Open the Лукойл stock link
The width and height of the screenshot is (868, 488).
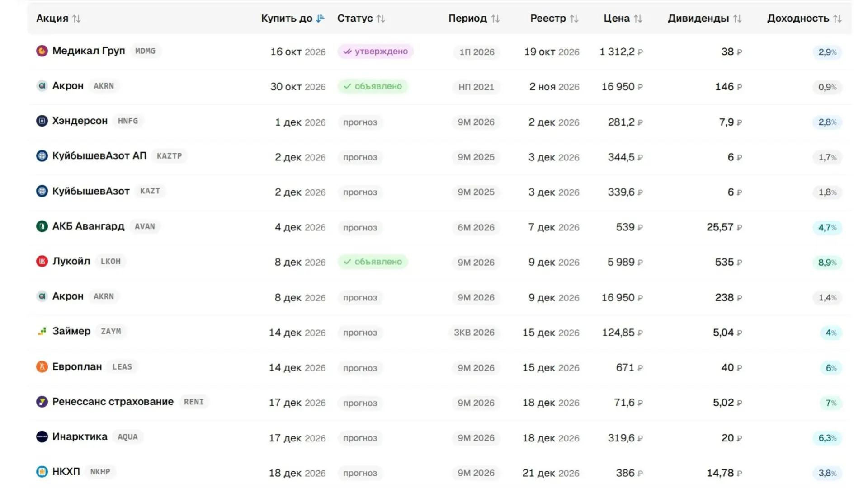pos(71,261)
